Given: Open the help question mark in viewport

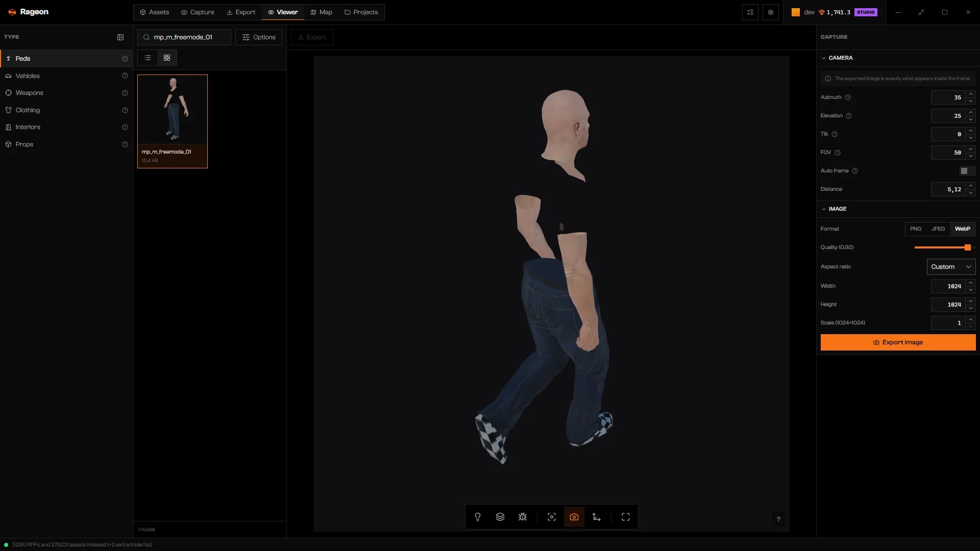Looking at the screenshot, I should pyautogui.click(x=778, y=519).
